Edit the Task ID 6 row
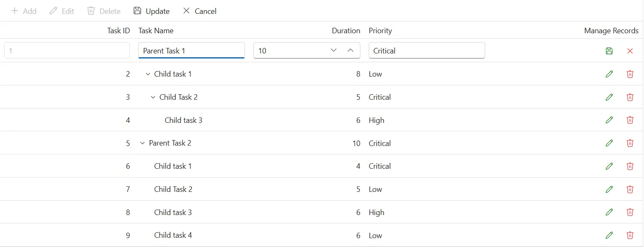 609,166
